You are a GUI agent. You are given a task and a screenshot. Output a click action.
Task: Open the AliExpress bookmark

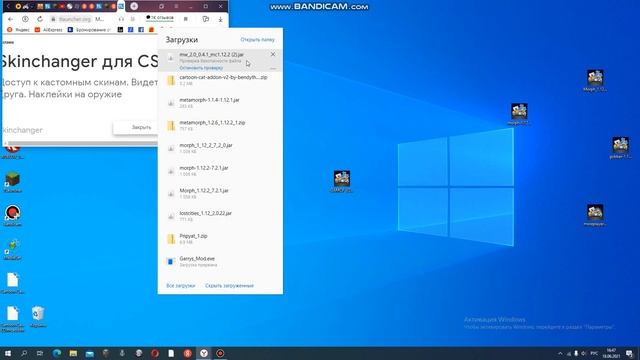[x=49, y=30]
